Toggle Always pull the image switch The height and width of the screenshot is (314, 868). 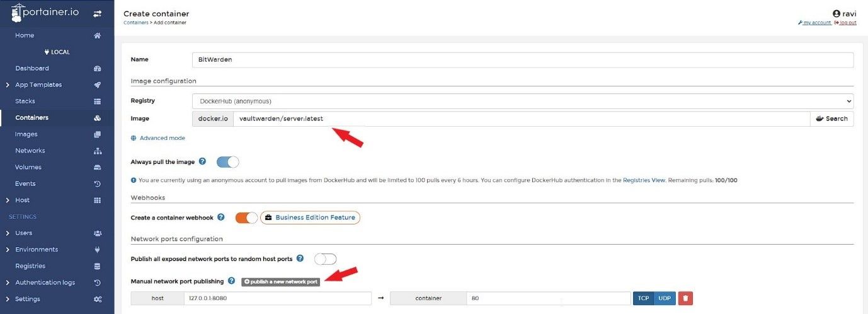point(228,162)
